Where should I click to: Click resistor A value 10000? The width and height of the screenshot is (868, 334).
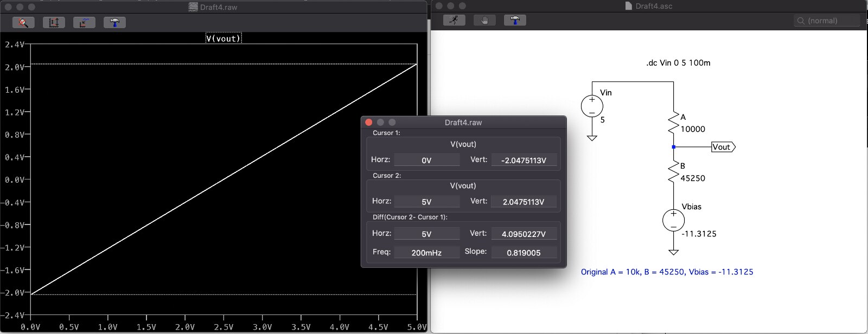click(693, 129)
